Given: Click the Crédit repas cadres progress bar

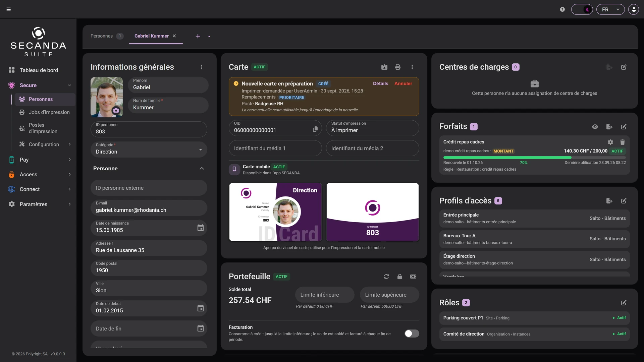Looking at the screenshot, I should (x=535, y=157).
